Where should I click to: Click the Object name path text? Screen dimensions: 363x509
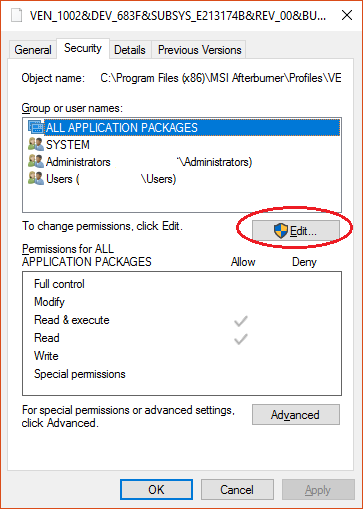tap(221, 78)
